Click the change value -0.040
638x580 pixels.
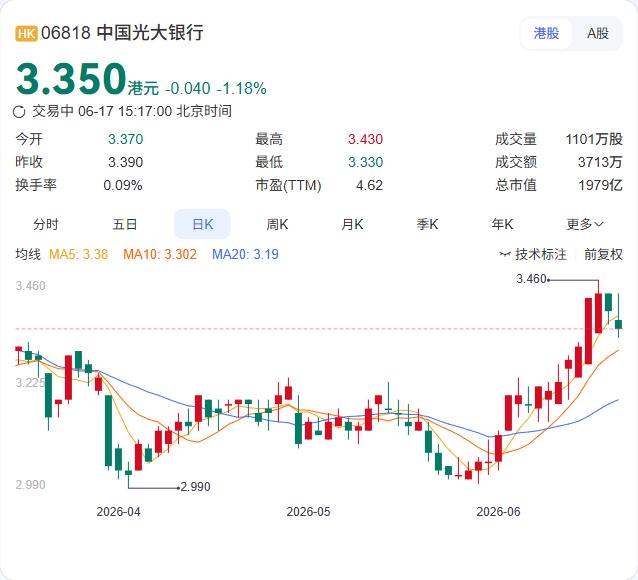tap(188, 88)
